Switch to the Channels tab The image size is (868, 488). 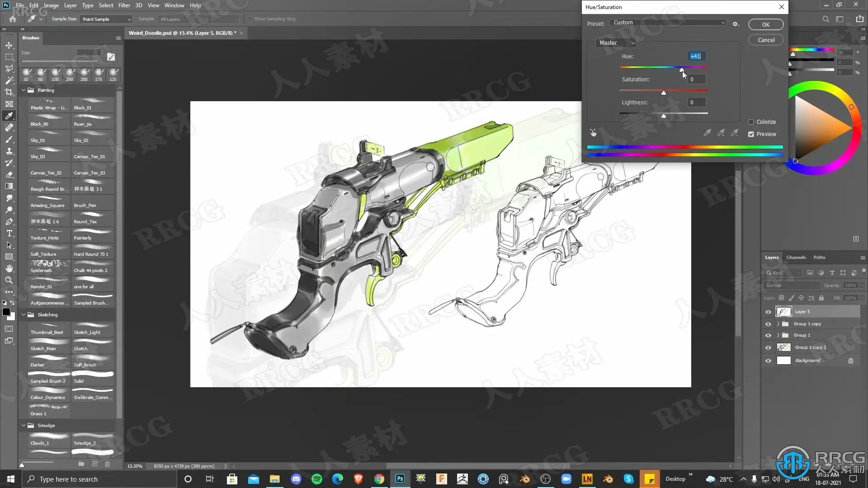796,258
